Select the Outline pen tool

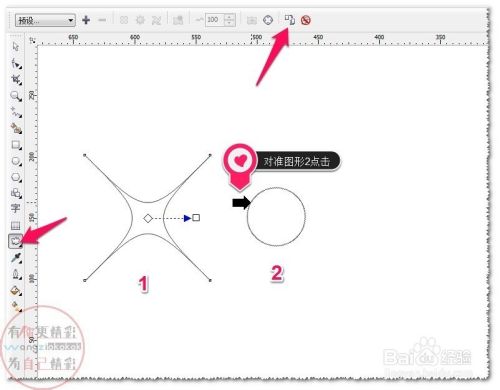tap(16, 274)
